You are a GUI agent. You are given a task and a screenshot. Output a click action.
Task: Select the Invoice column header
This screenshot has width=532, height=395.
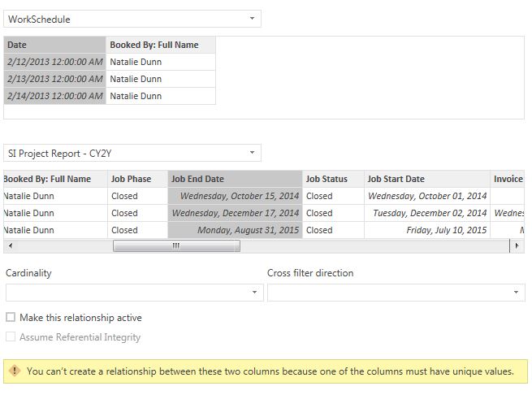[x=508, y=179]
